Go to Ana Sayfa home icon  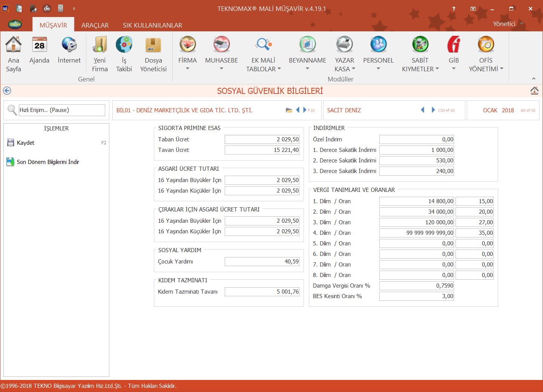pos(13,45)
